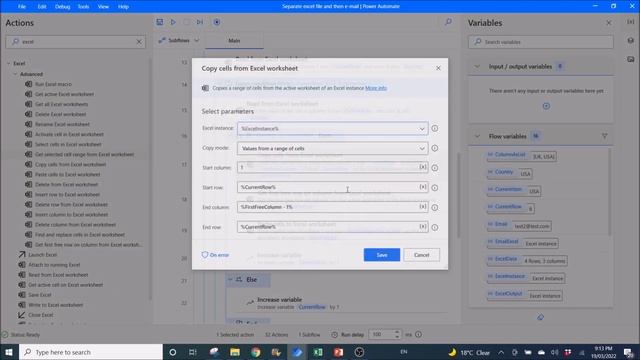Open the Tools menu
The image size is (640, 360).
click(83, 7)
